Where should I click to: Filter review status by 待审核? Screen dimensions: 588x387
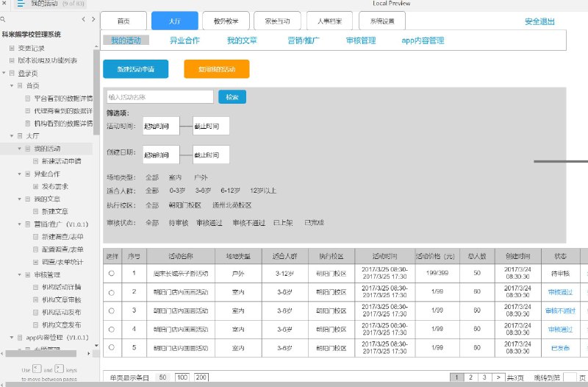pos(179,223)
